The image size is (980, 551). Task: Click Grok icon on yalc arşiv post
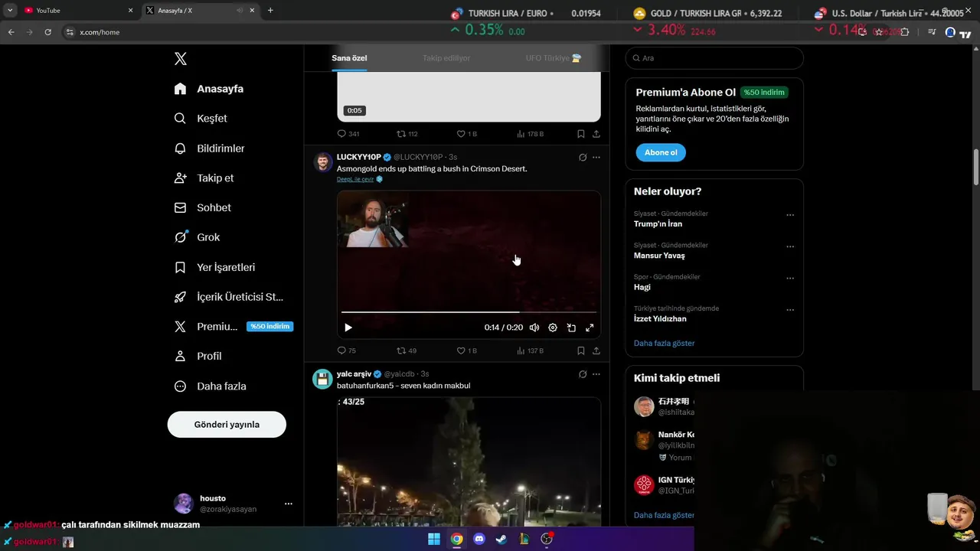tap(583, 374)
